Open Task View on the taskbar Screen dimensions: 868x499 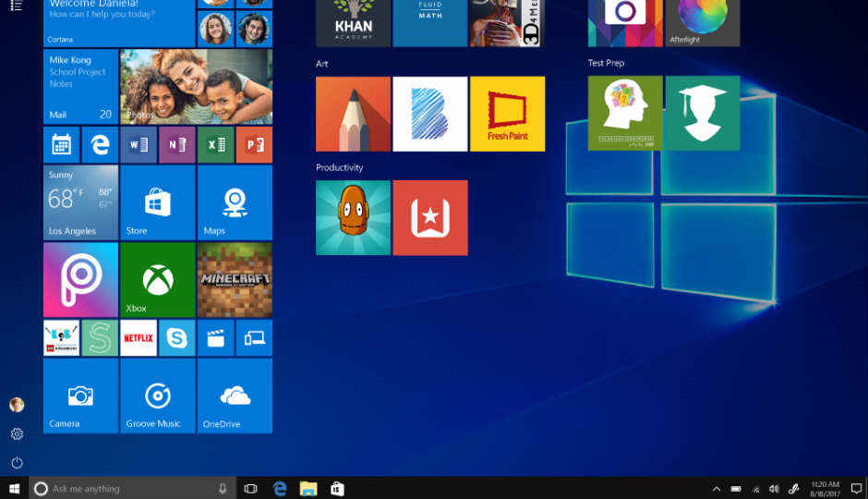(x=251, y=489)
